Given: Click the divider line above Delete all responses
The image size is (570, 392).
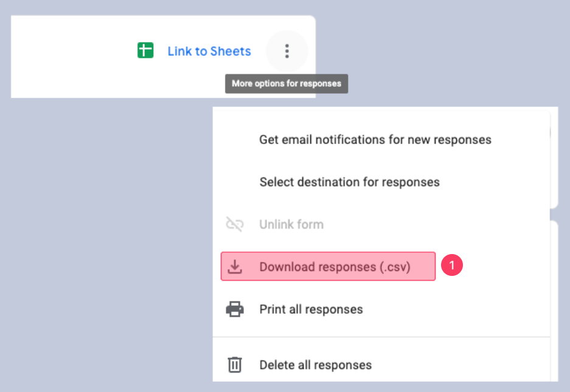Looking at the screenshot, I should (x=381, y=337).
